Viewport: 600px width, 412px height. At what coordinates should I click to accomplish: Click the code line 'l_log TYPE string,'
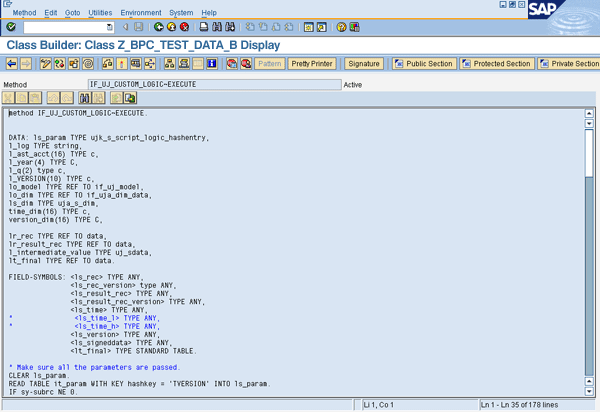(x=45, y=146)
